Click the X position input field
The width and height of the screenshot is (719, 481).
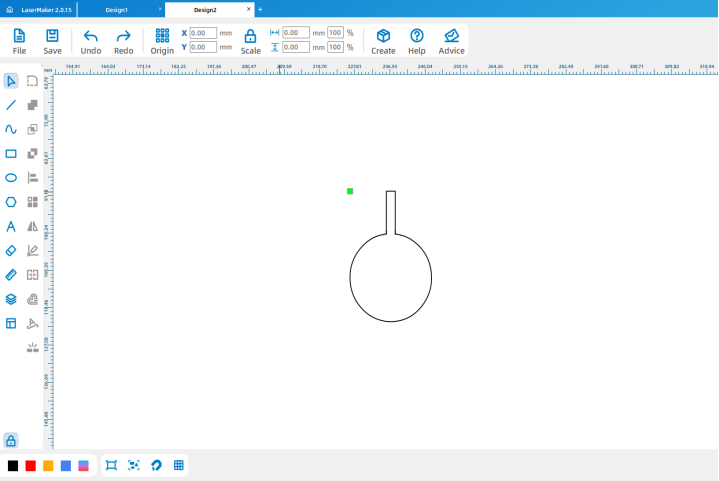[203, 33]
